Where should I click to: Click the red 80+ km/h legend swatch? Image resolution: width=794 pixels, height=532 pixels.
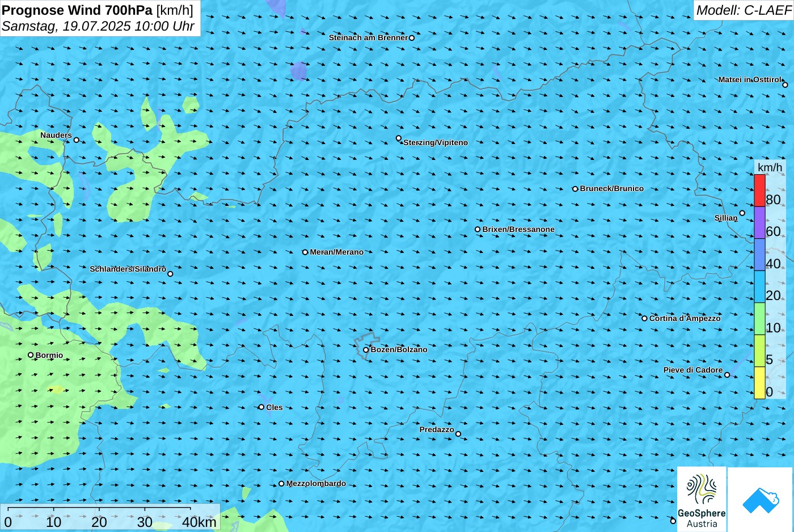tap(759, 191)
